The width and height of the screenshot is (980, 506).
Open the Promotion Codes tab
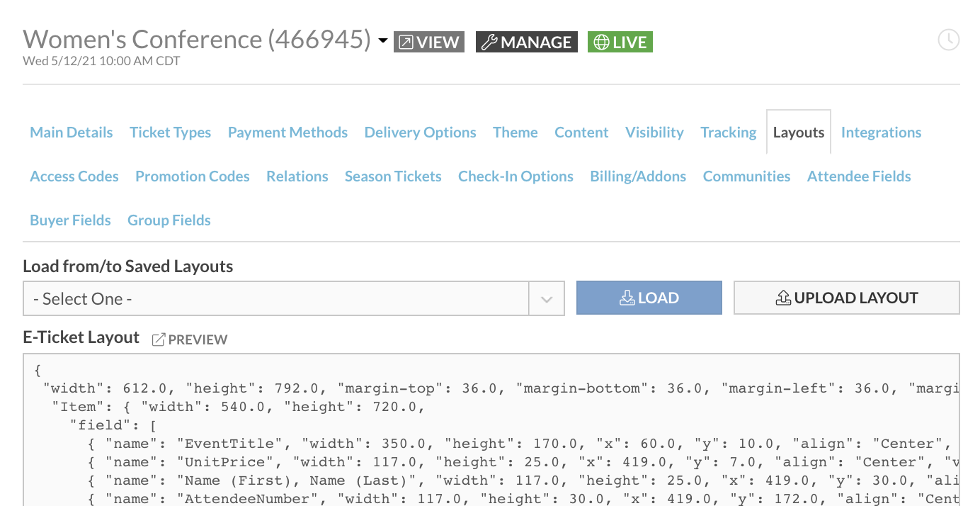pos(193,176)
